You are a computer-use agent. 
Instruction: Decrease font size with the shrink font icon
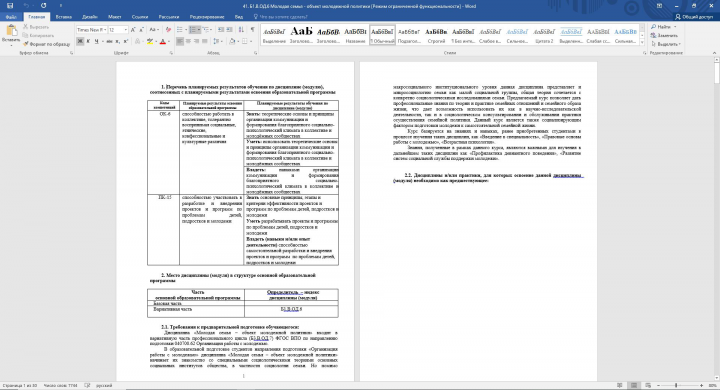[x=141, y=30]
